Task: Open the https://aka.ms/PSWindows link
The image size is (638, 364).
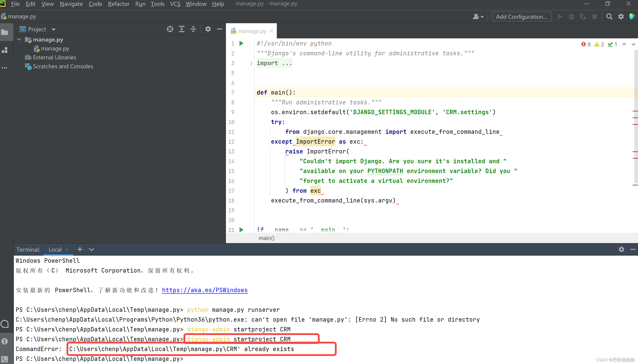Action: (204, 290)
